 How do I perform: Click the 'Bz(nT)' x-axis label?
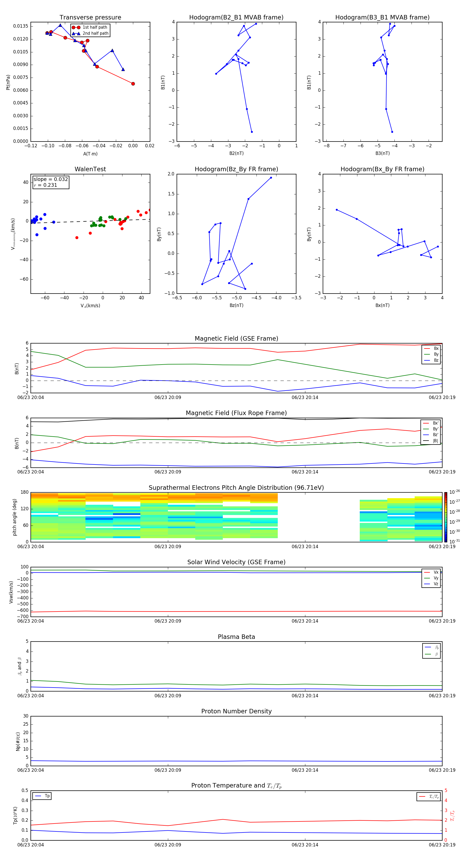[x=236, y=305]
